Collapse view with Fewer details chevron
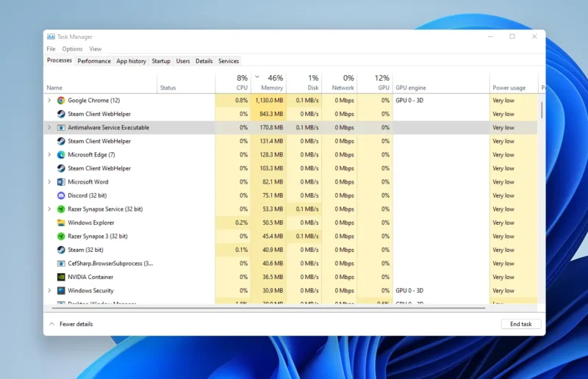The height and width of the screenshot is (379, 588). coord(51,324)
